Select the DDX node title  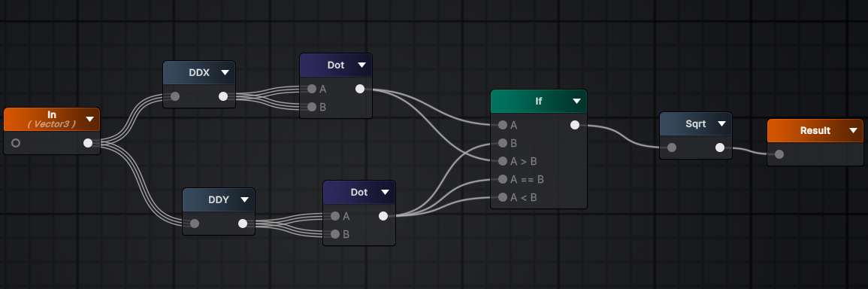[199, 73]
